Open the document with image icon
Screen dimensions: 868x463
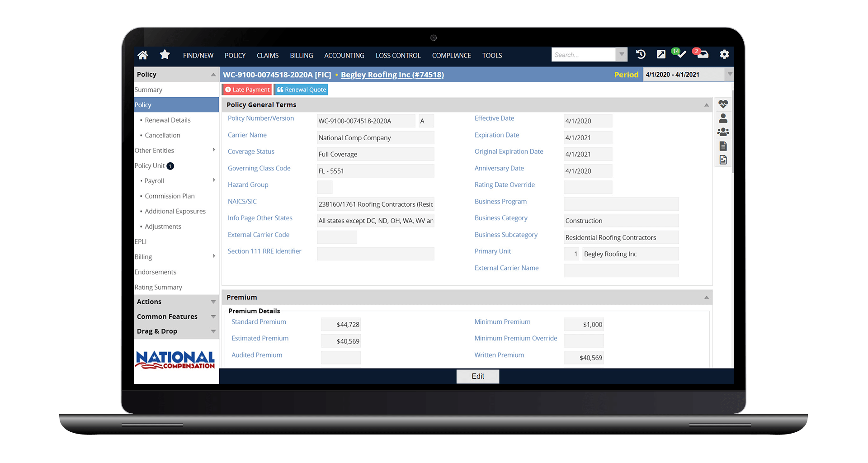723,160
